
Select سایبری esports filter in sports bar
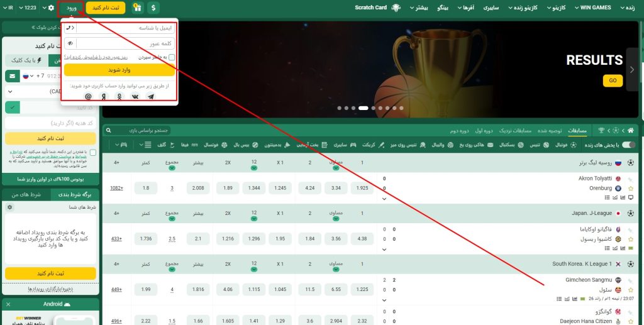tap(345, 145)
